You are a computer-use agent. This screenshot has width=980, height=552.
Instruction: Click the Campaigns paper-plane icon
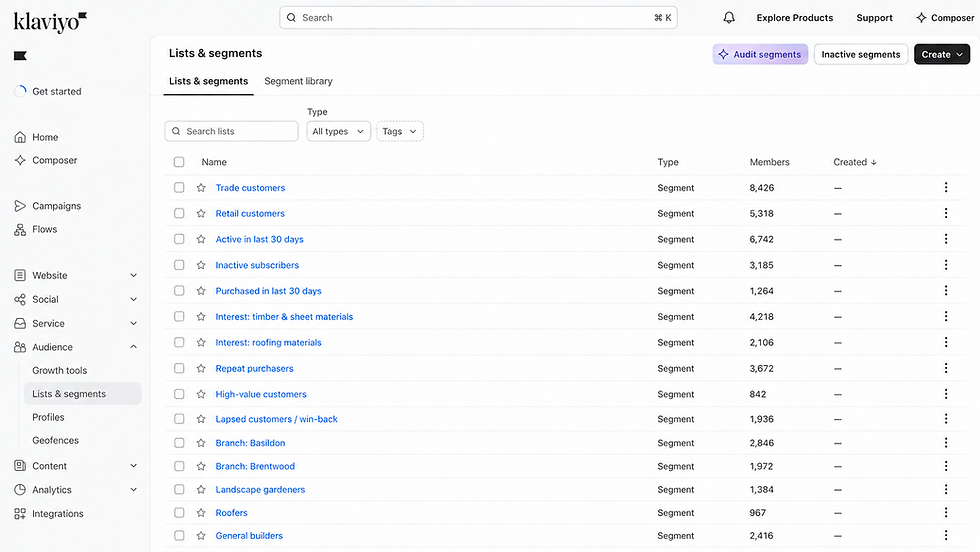(x=20, y=206)
